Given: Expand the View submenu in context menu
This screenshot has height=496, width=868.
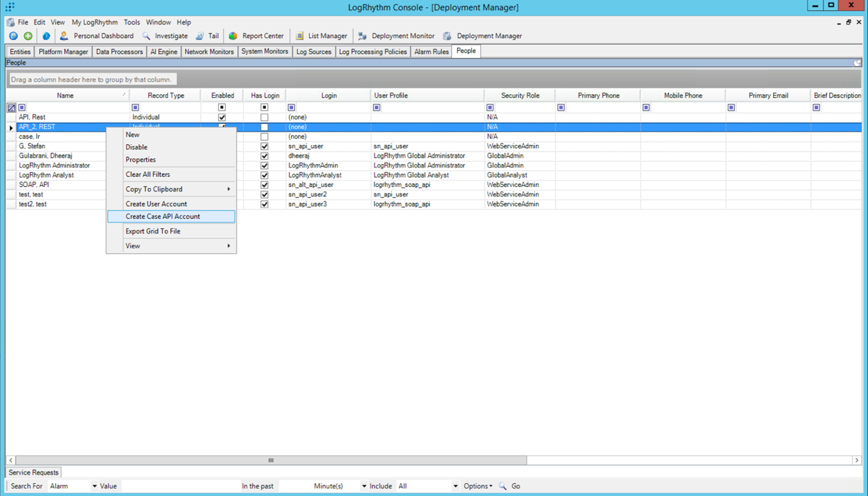Looking at the screenshot, I should (x=171, y=246).
